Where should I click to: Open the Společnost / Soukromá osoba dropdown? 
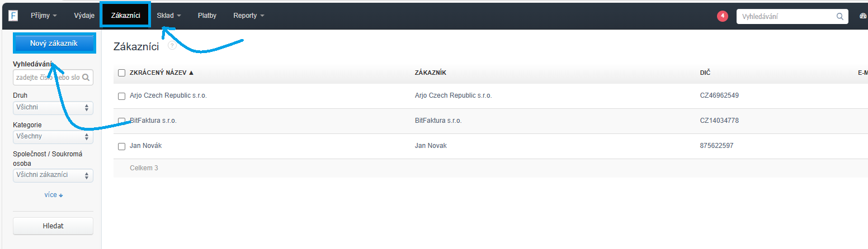pyautogui.click(x=53, y=175)
